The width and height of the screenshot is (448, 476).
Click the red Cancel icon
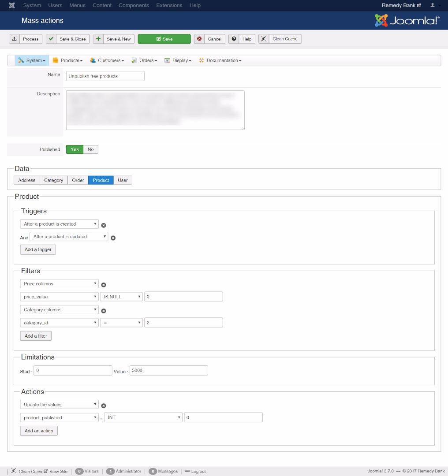pyautogui.click(x=199, y=39)
